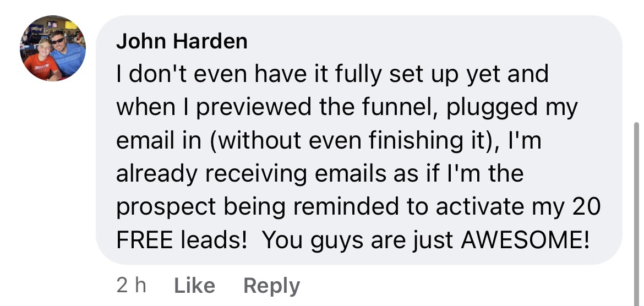Open John Harden's profile picture

pyautogui.click(x=53, y=48)
